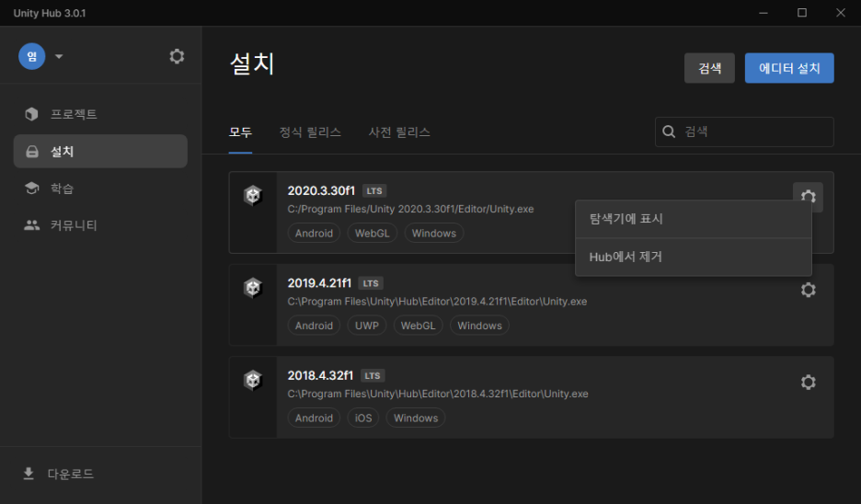The height and width of the screenshot is (504, 861).
Task: Minimize the Unity Hub window
Action: click(763, 13)
